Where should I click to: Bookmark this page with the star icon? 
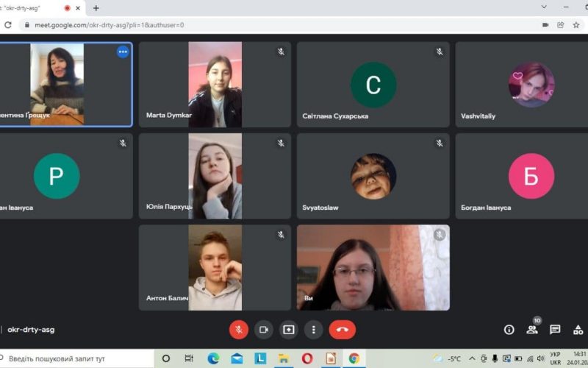(576, 24)
